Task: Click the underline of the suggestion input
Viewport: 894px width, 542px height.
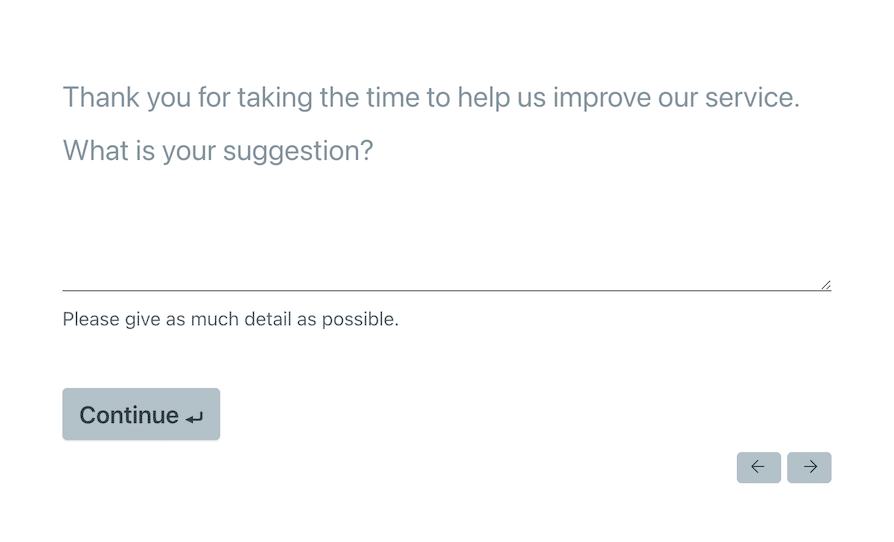Action: coord(446,290)
